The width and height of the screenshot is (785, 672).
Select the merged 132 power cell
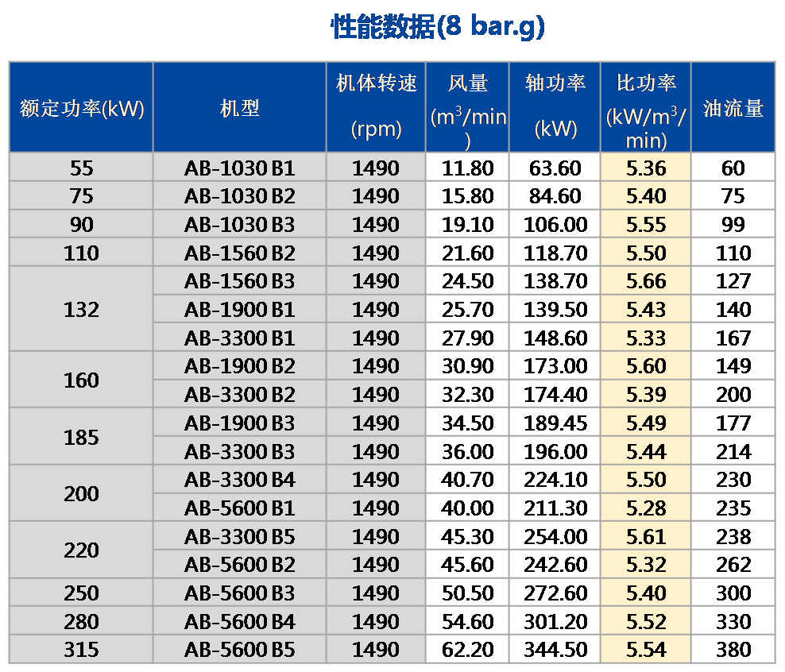pos(80,309)
